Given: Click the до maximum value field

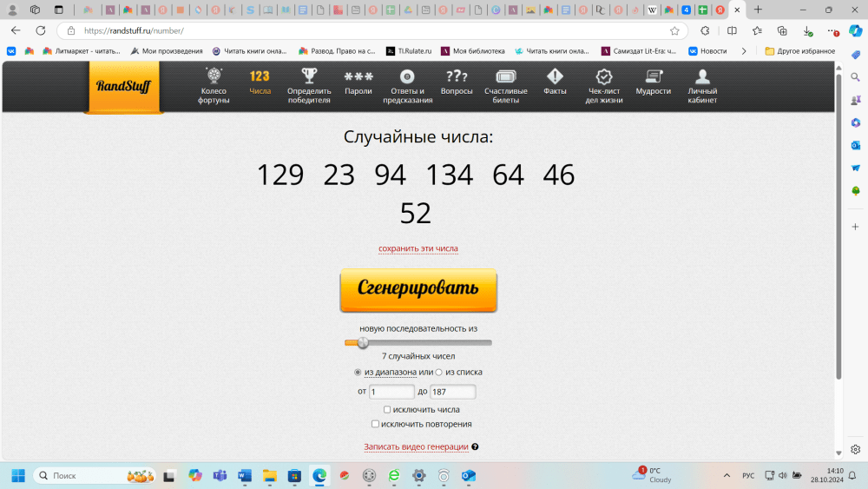Looking at the screenshot, I should point(452,392).
